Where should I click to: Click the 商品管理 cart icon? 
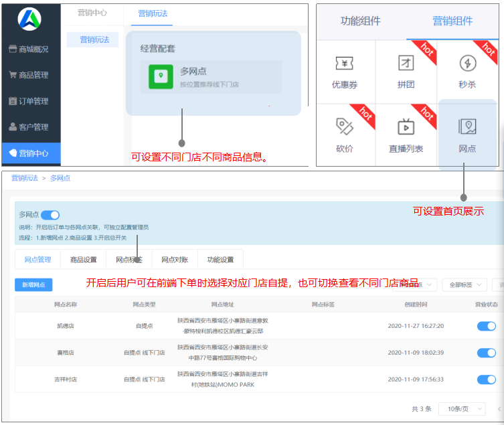(13, 75)
